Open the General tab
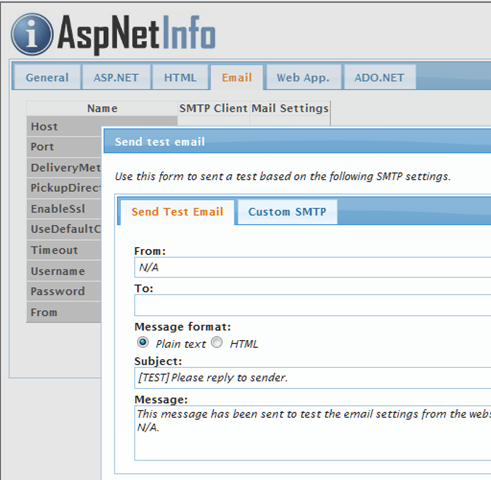This screenshot has height=480, width=491. click(47, 78)
